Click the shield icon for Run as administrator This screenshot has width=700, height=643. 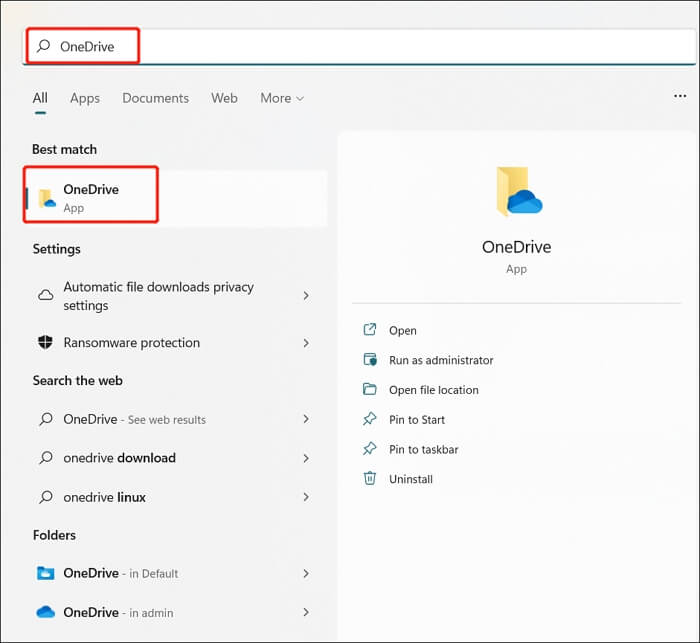click(x=370, y=360)
